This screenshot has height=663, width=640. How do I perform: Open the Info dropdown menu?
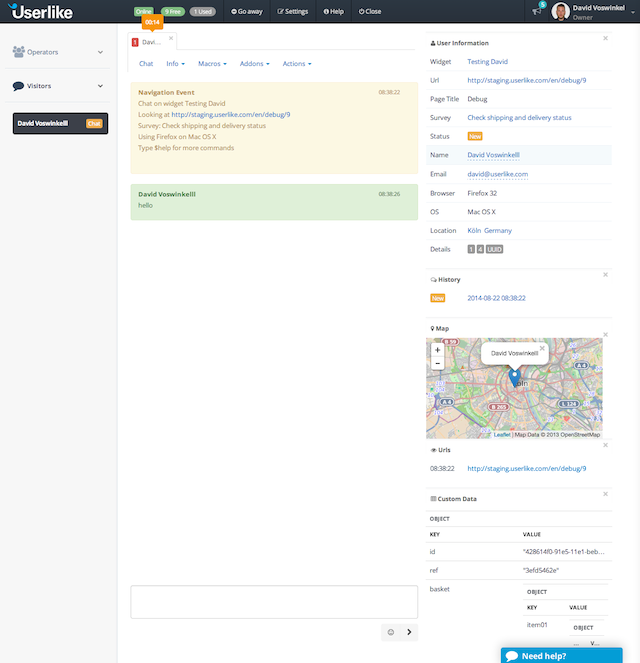(175, 64)
